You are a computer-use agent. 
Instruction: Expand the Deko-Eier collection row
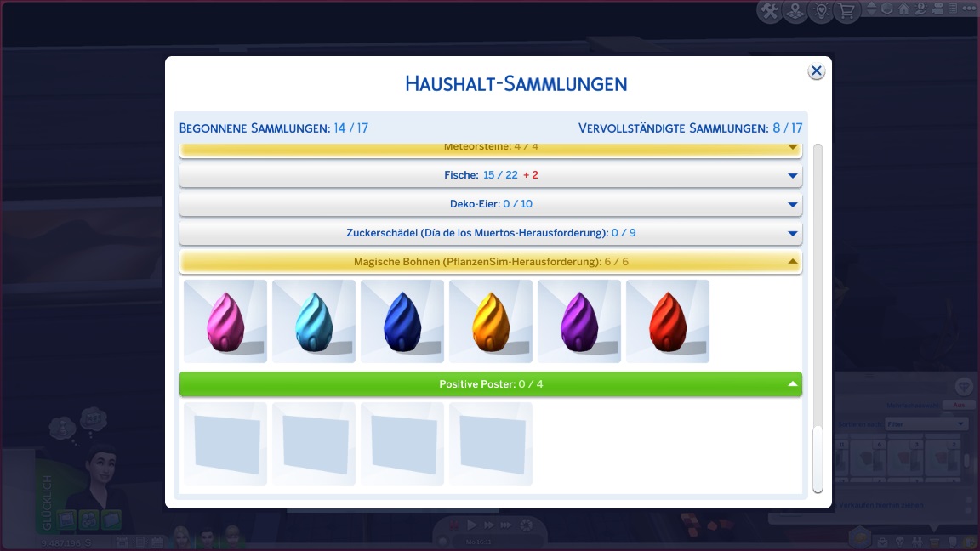pos(490,204)
